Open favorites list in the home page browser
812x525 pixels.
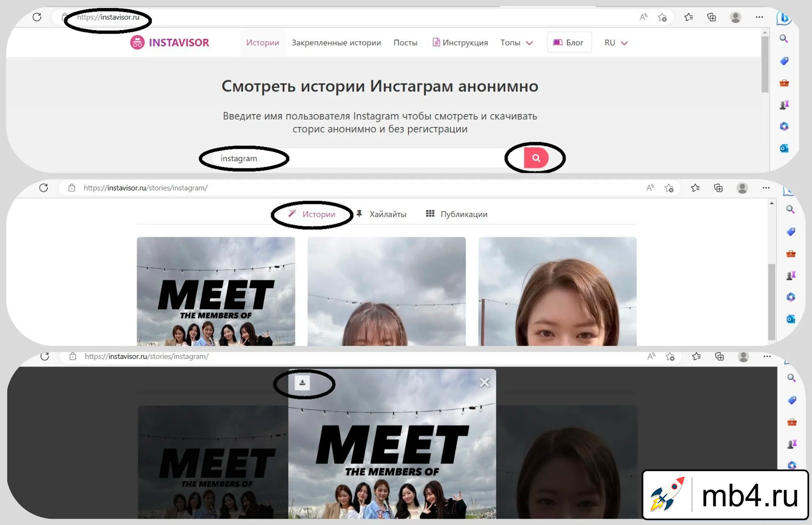click(x=688, y=17)
